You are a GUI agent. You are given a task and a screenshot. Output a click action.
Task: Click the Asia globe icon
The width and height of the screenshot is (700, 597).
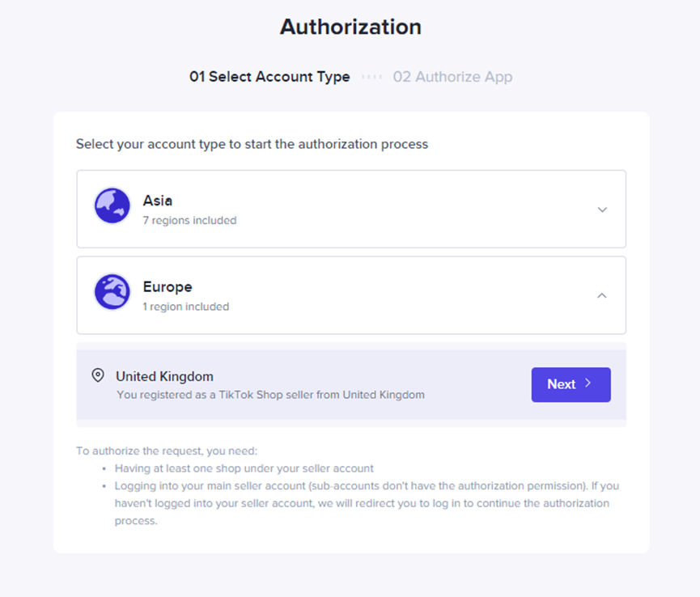(x=112, y=206)
